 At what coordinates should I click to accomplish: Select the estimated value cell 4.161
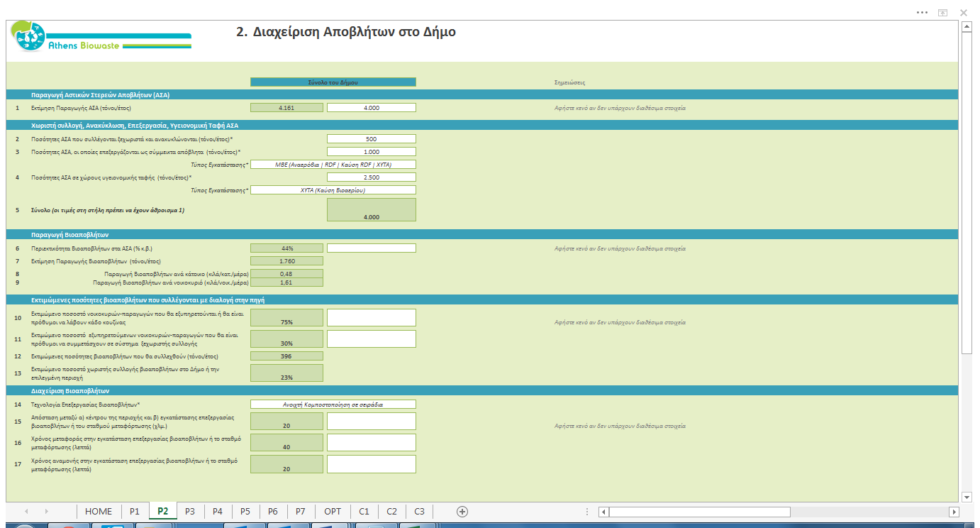click(x=287, y=108)
